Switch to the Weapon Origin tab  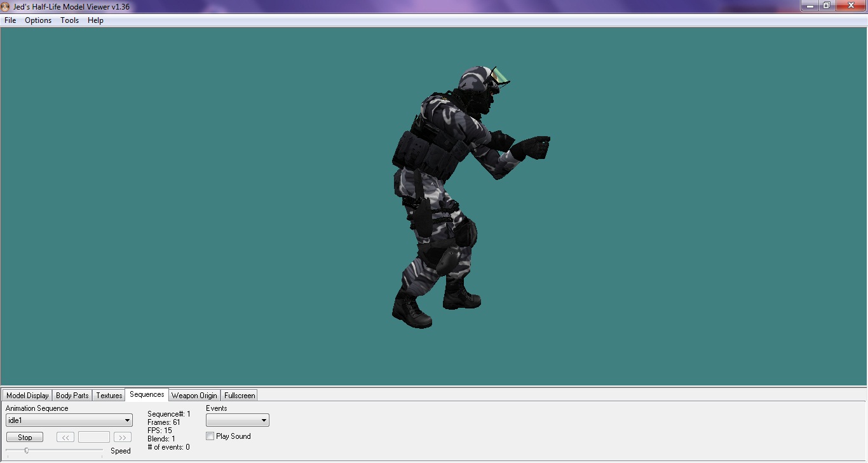(x=194, y=396)
